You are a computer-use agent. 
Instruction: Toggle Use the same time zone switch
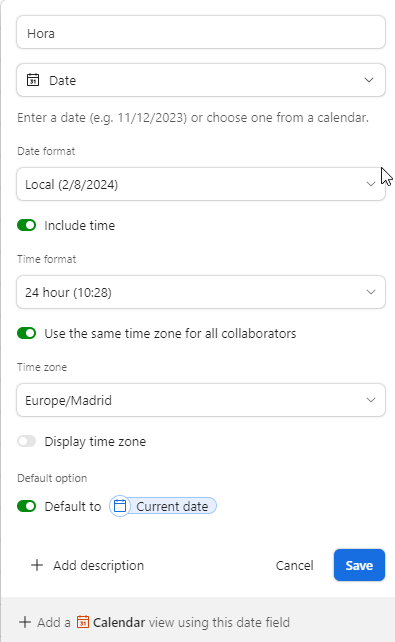point(27,333)
